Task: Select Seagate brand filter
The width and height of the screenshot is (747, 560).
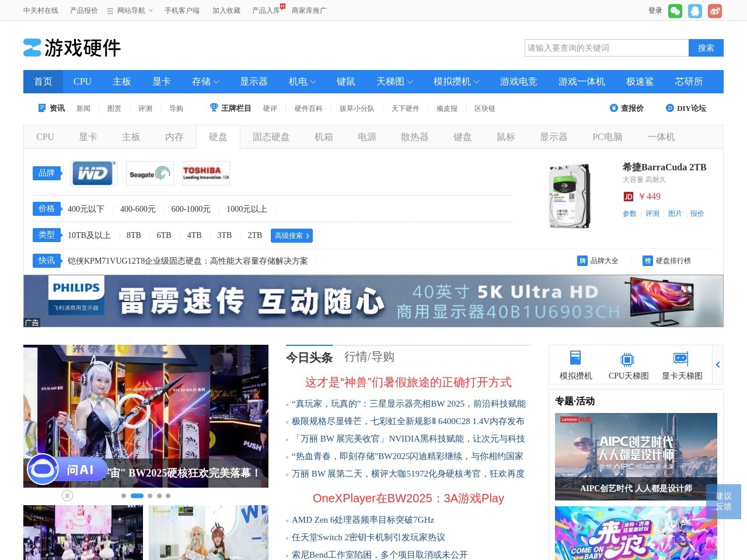Action: pos(149,173)
